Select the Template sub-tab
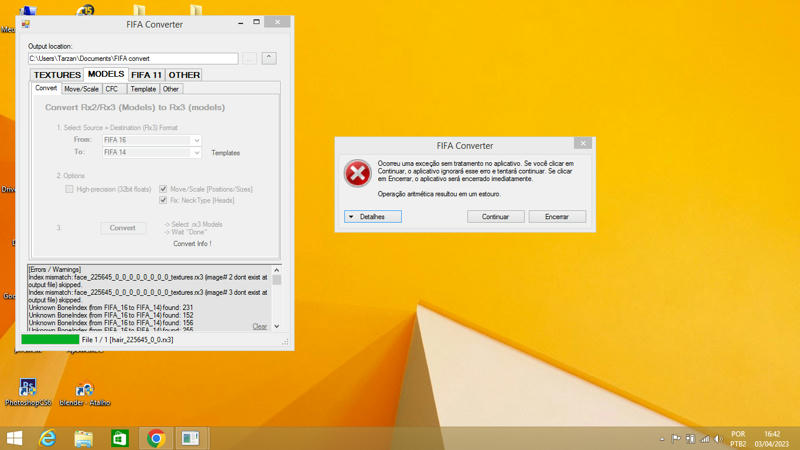Viewport: 800px width, 450px height. 143,89
